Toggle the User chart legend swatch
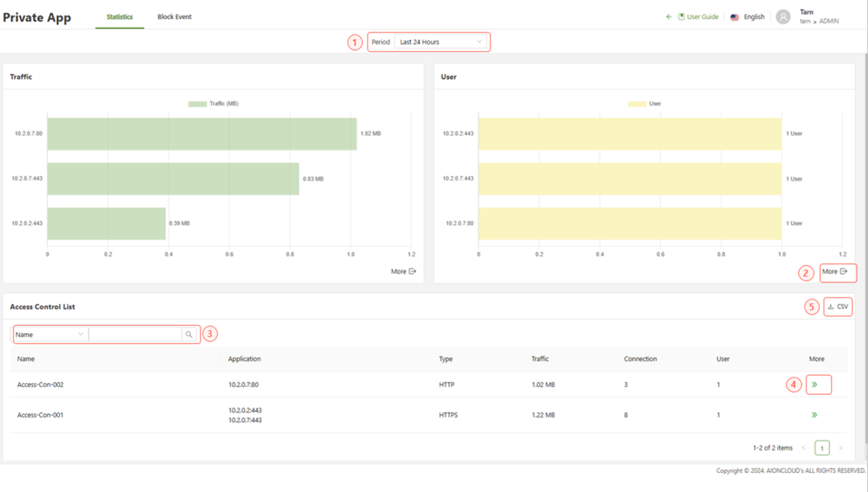The width and height of the screenshot is (868, 492). (637, 104)
